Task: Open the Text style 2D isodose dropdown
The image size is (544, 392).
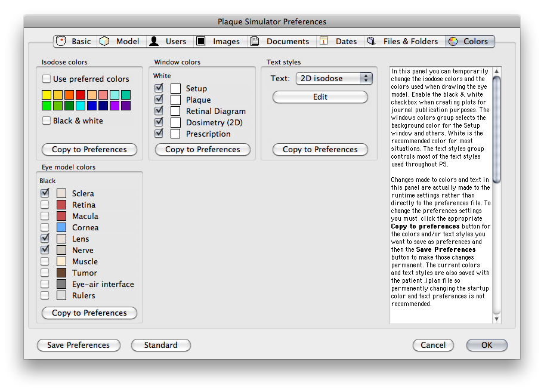Action: [334, 78]
